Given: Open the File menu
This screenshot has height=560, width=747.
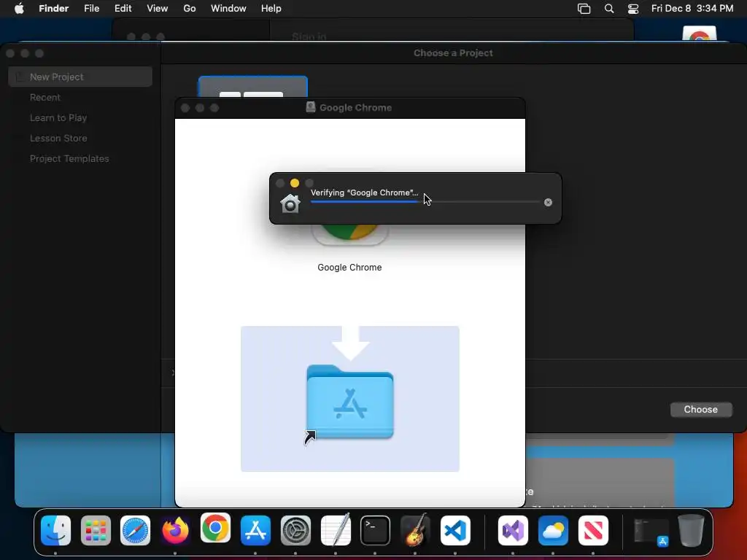Looking at the screenshot, I should point(91,9).
